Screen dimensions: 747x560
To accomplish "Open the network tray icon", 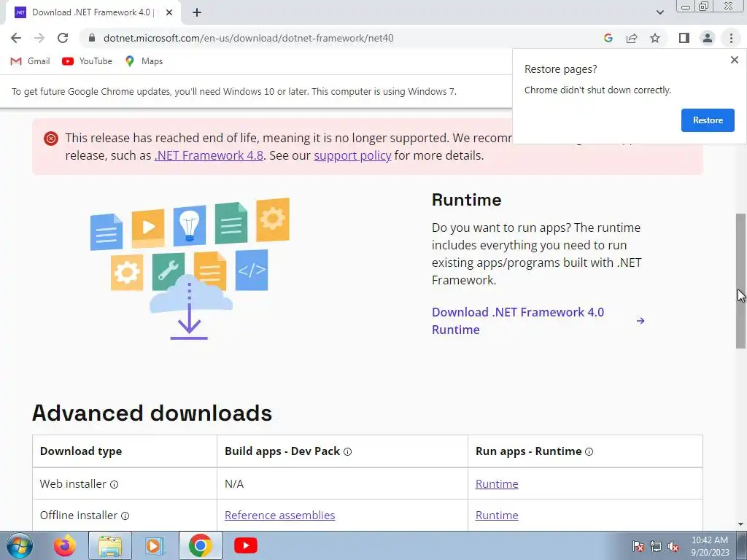I will 656,546.
